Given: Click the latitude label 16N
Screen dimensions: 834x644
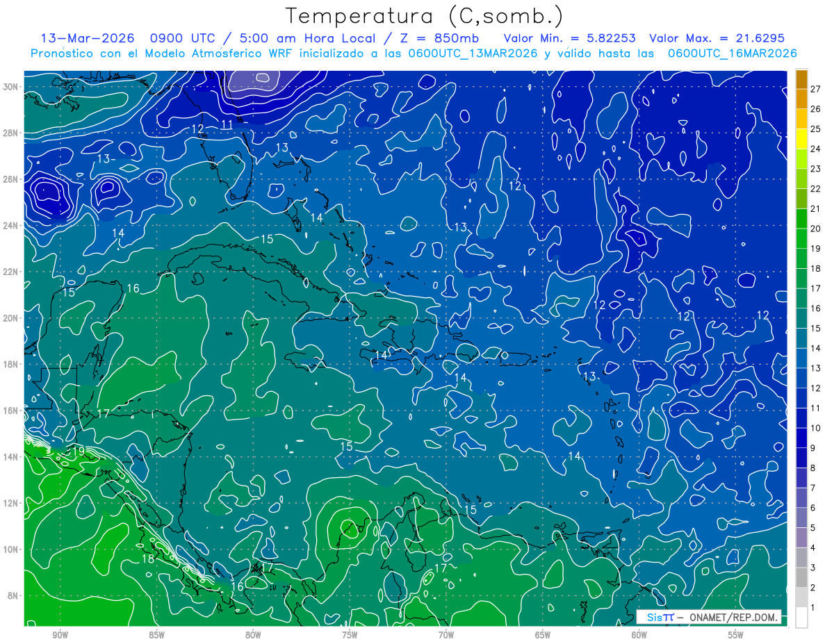Looking at the screenshot, I should coord(10,411).
